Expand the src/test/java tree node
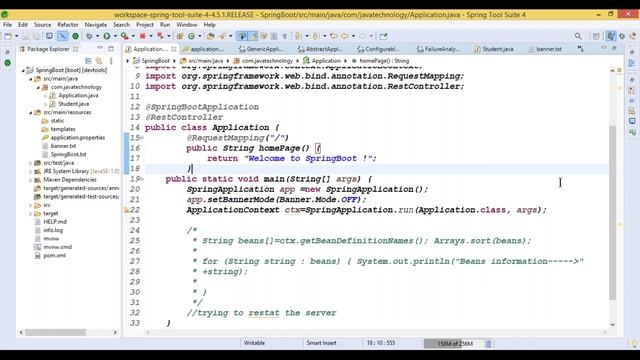Screen dimensions: 640x360 tap(31, 163)
